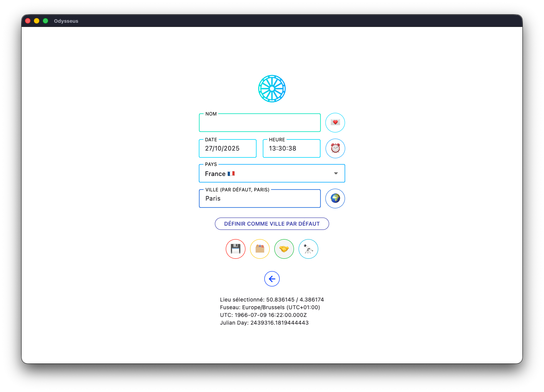This screenshot has width=544, height=392.
Task: Maximize the window using the green button
Action: click(x=45, y=21)
